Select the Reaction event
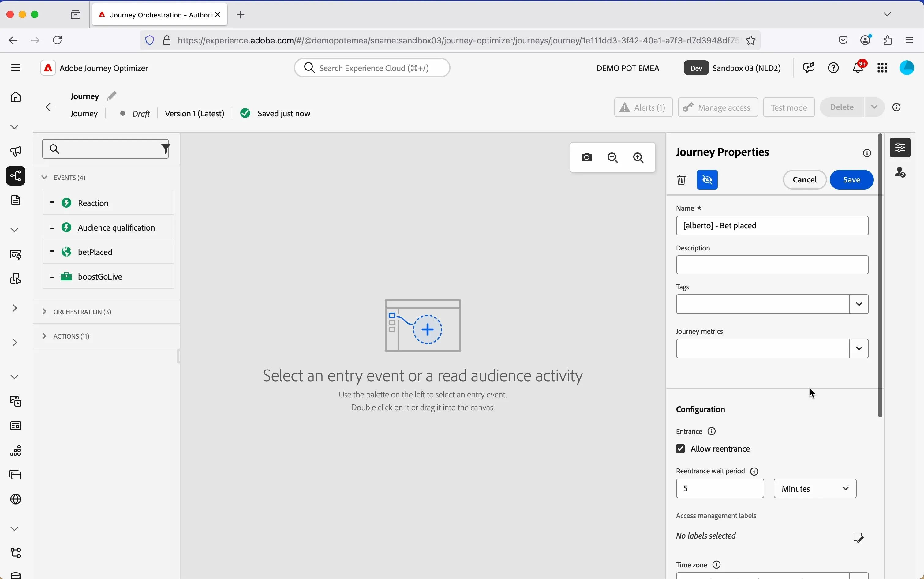This screenshot has width=924, height=579. [x=108, y=203]
